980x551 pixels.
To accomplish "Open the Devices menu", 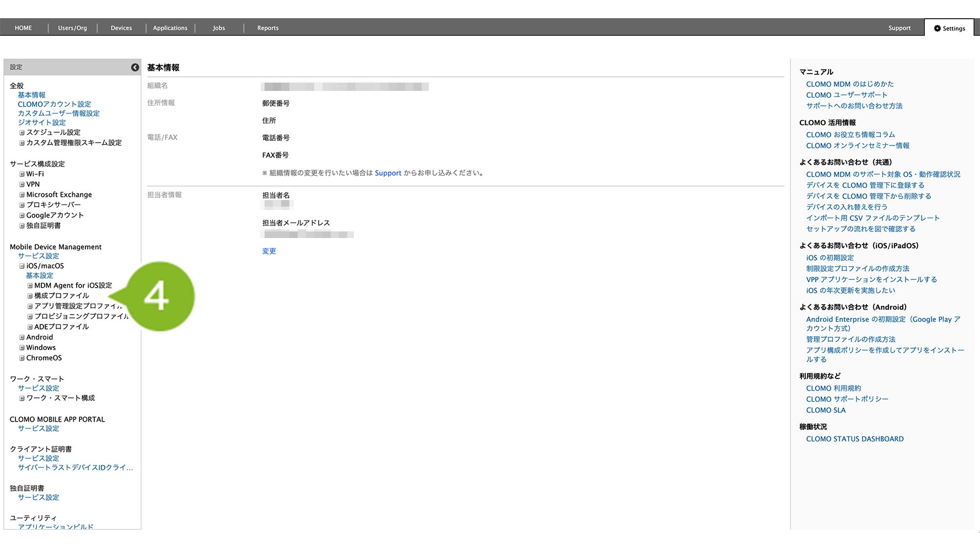I will [x=121, y=28].
